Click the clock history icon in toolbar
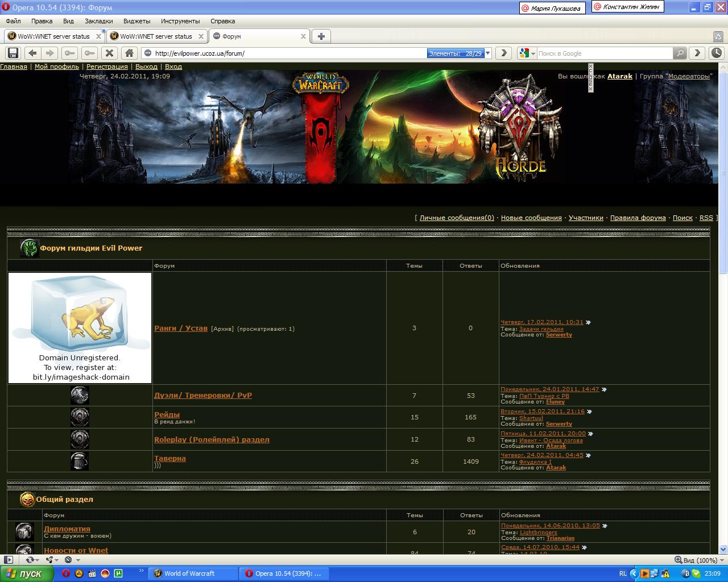This screenshot has height=582, width=728. (x=716, y=53)
